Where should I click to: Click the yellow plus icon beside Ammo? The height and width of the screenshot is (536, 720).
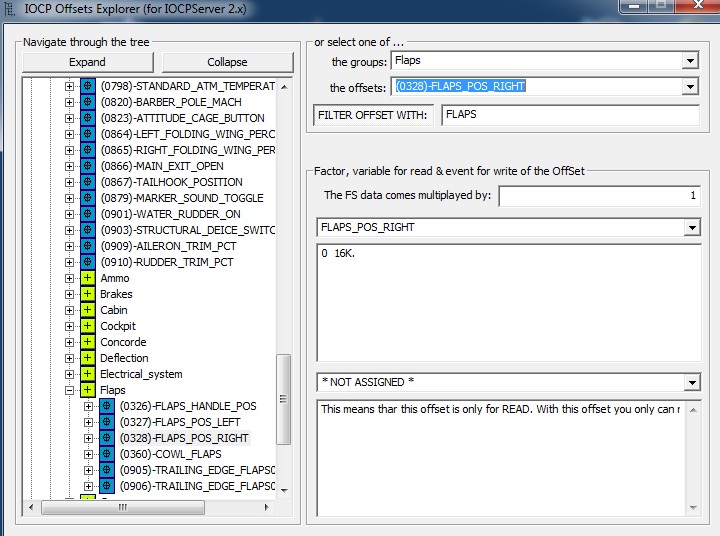click(x=88, y=278)
